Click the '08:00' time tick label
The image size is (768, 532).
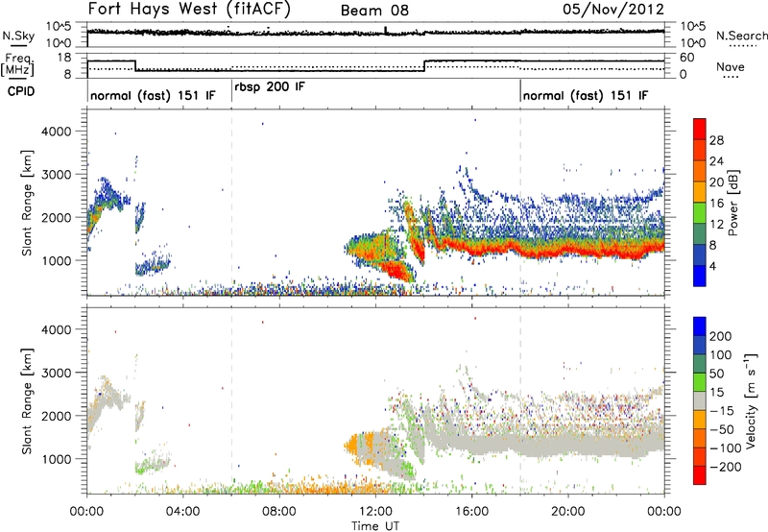coord(279,512)
